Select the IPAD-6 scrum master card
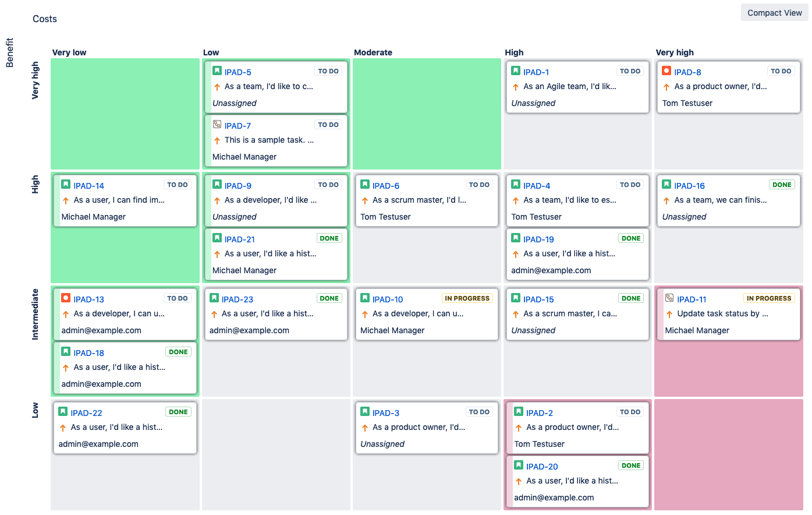This screenshot has height=515, width=812. (x=427, y=201)
